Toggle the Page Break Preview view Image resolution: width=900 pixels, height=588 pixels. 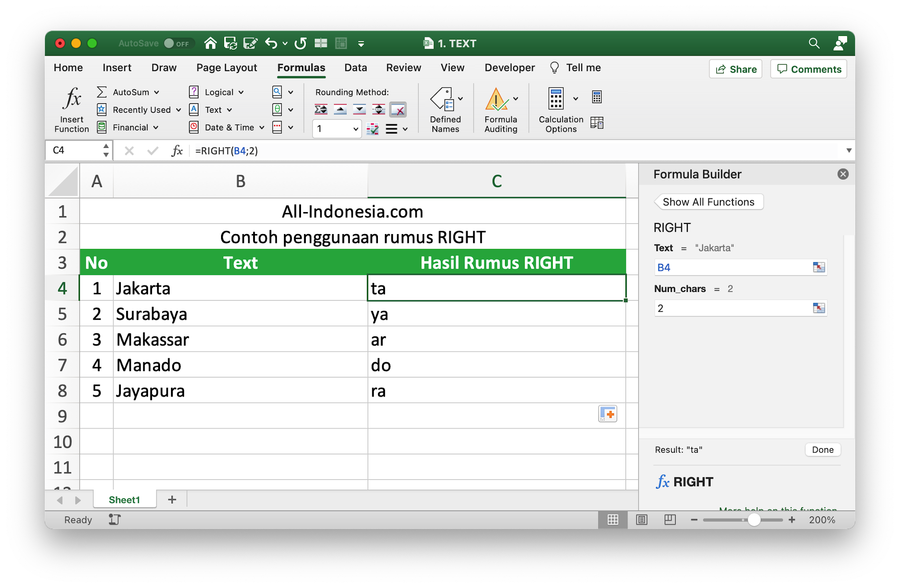click(x=670, y=520)
